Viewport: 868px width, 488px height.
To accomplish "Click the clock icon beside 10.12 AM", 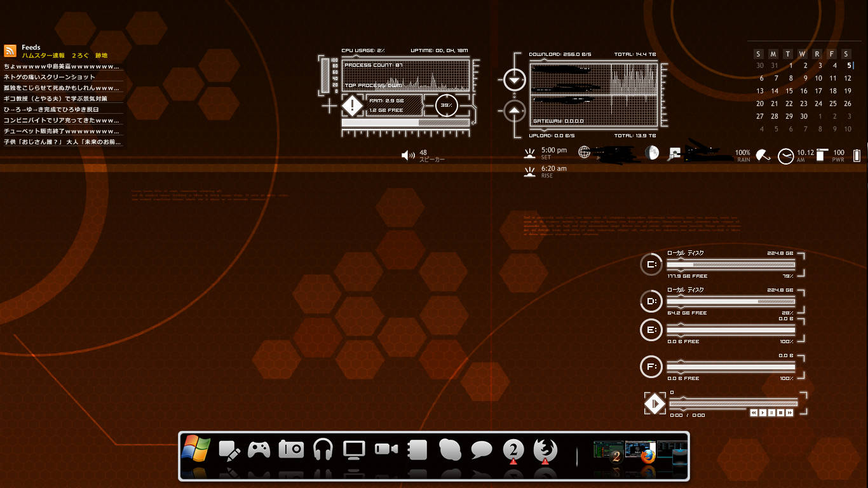I will (786, 156).
